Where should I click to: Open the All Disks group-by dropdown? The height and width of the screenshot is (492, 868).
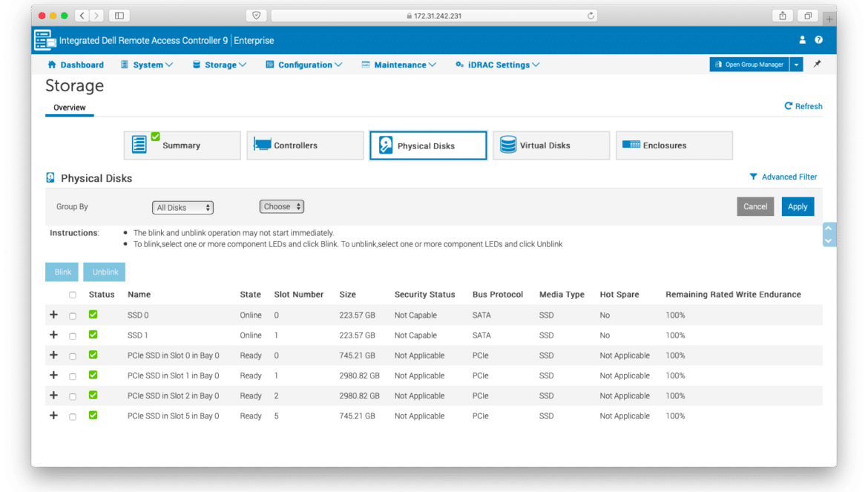click(x=183, y=208)
